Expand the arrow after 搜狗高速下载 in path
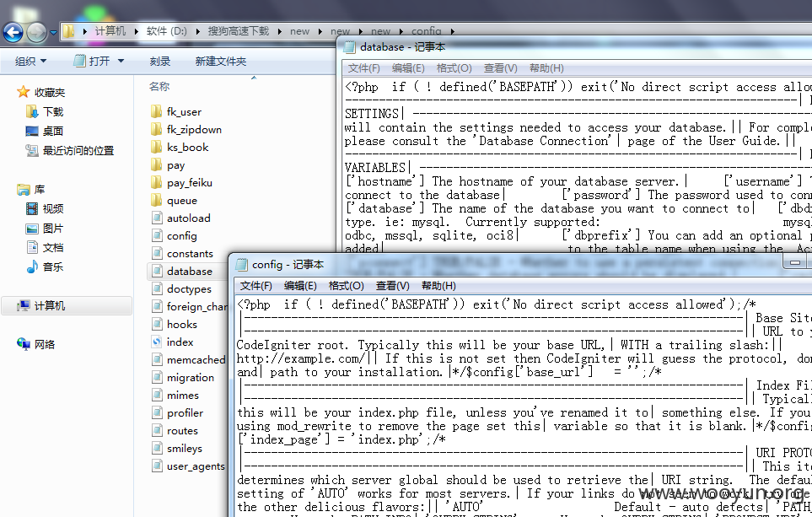812x517 pixels. pyautogui.click(x=280, y=31)
